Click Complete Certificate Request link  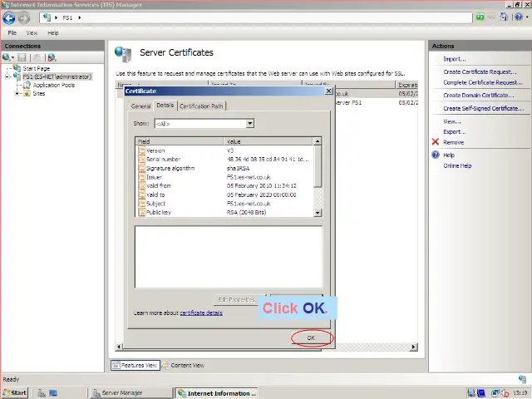(x=483, y=82)
